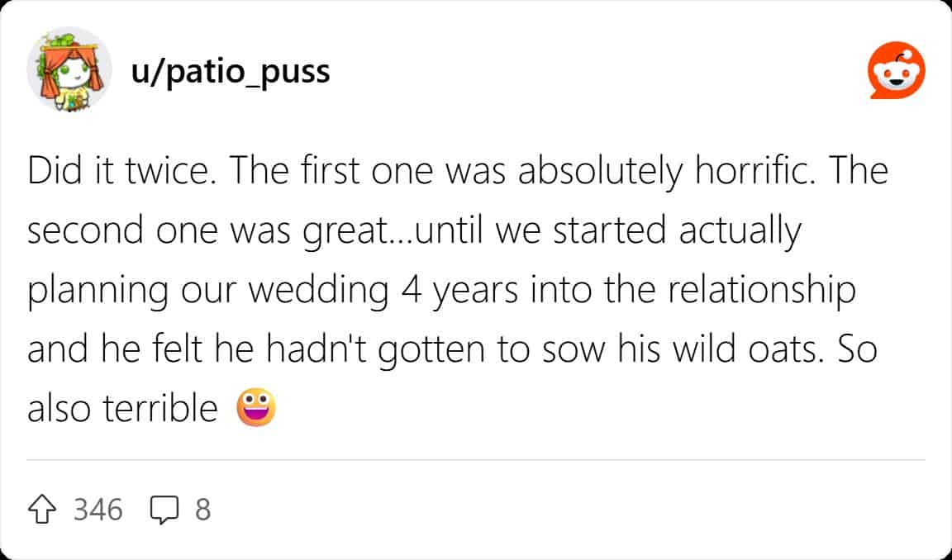Visit the u/patio_puss profile link
Viewport: 952px width, 560px height.
[231, 71]
